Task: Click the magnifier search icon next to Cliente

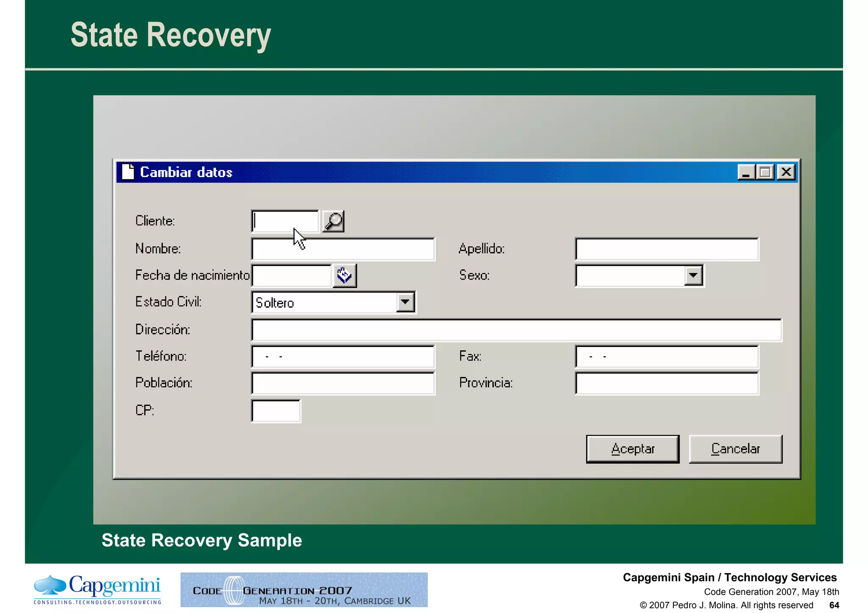Action: tap(334, 221)
